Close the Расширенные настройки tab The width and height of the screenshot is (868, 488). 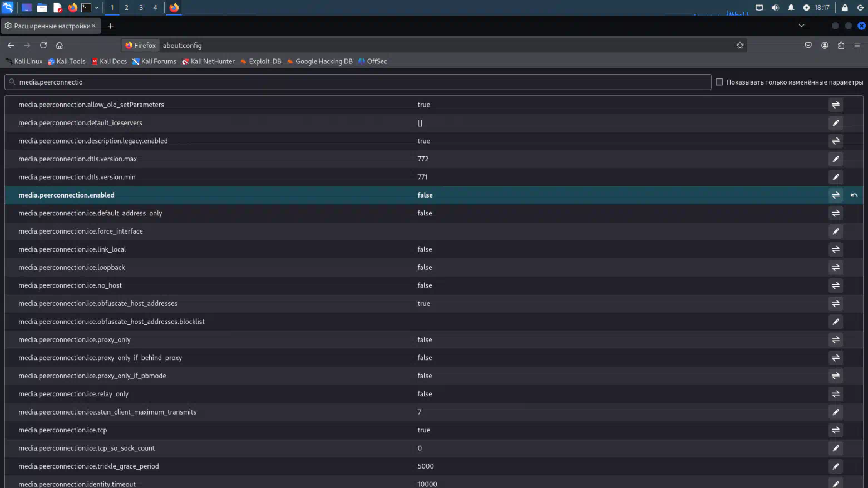(x=93, y=26)
